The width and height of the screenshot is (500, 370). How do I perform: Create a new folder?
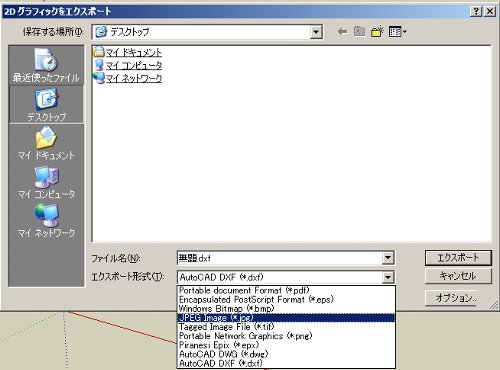[x=377, y=32]
